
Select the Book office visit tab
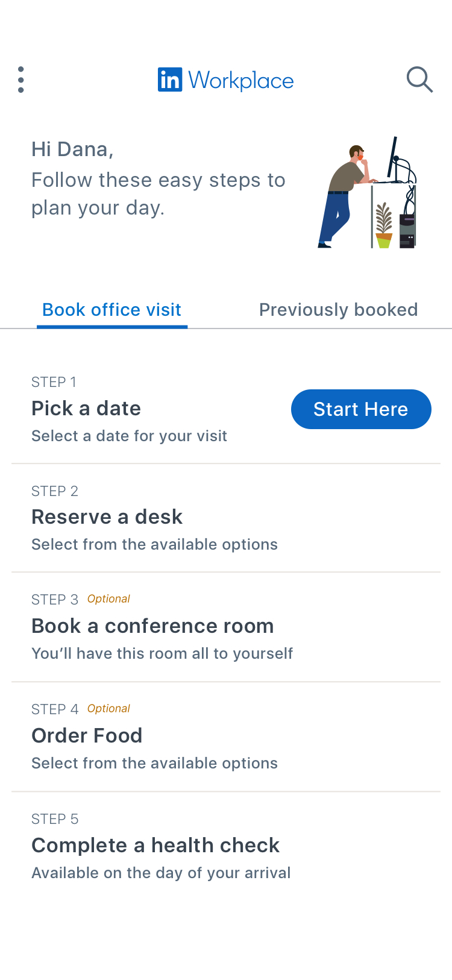(111, 310)
